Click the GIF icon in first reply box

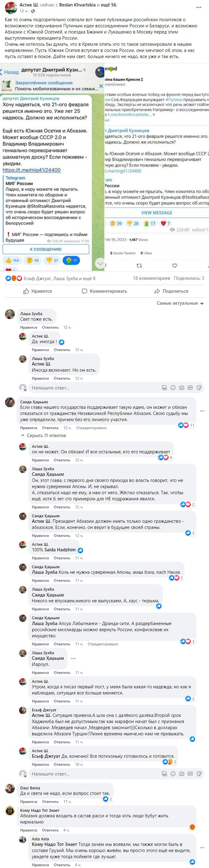pyautogui.click(x=191, y=388)
